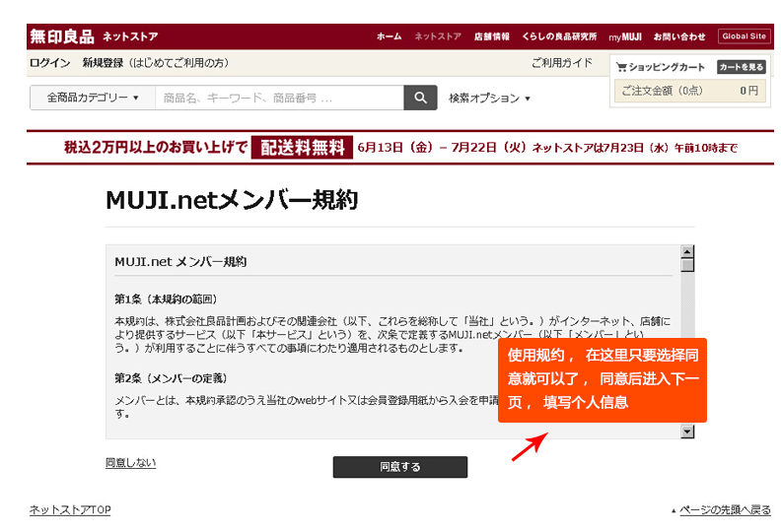Image resolution: width=781 pixels, height=532 pixels.
Task: Click the shopping cart icon
Action: coord(621,67)
